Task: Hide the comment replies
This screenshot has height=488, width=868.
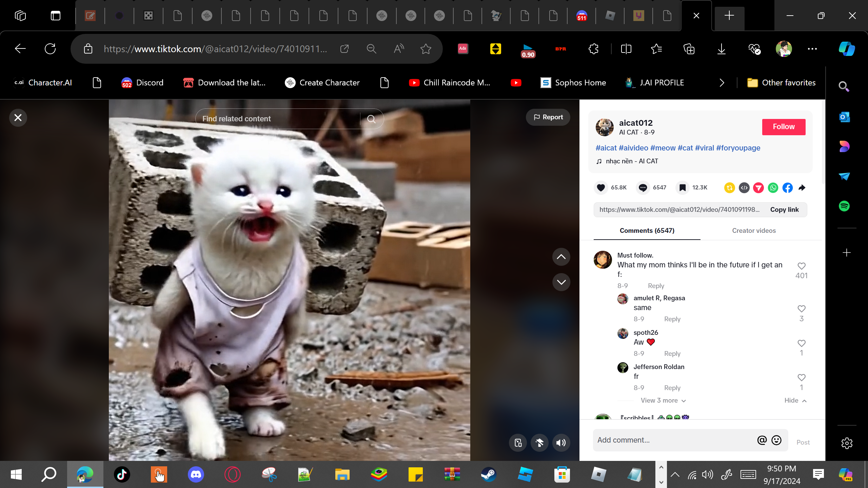Action: pyautogui.click(x=795, y=401)
